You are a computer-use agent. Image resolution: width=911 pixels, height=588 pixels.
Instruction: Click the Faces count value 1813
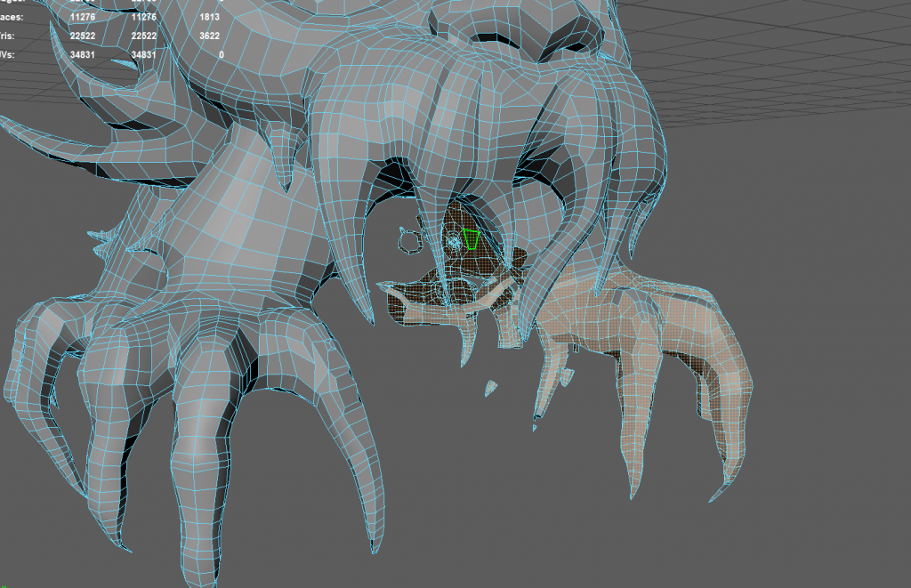pos(211,16)
